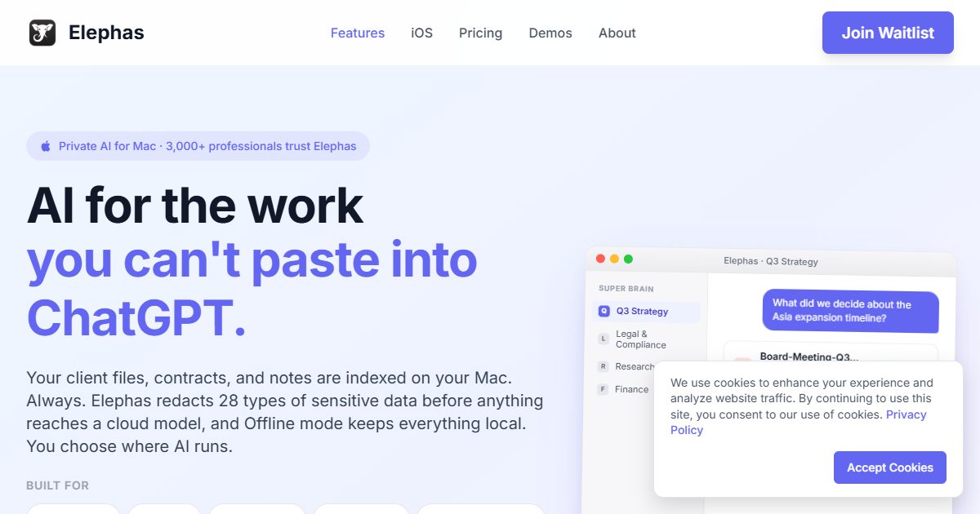Click the ChatGPT. headline text
Image resolution: width=980 pixels, height=514 pixels.
coord(136,318)
